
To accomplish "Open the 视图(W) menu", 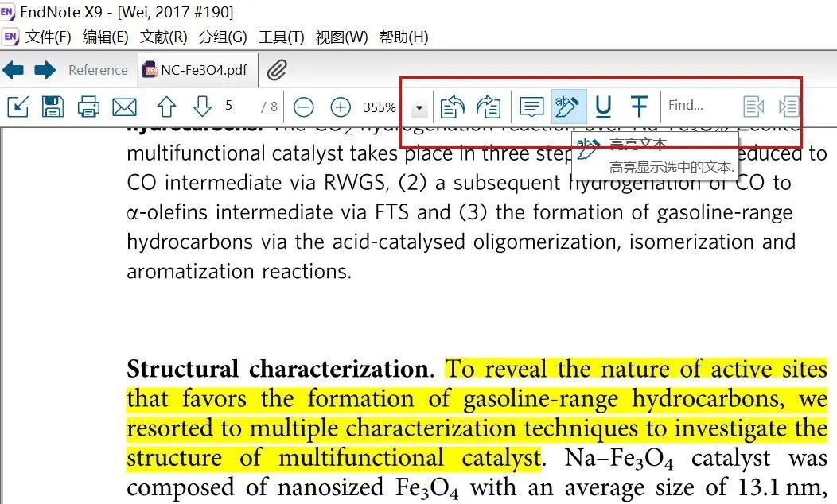I will (341, 37).
